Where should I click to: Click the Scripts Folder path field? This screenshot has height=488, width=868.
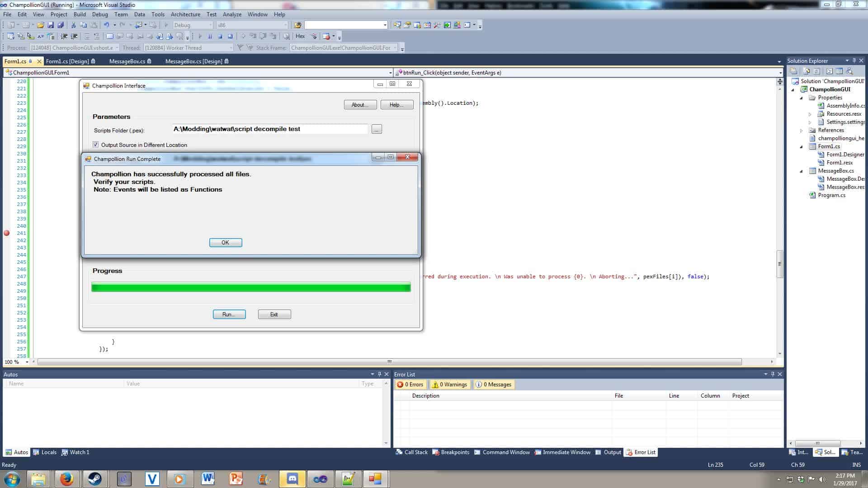click(270, 129)
